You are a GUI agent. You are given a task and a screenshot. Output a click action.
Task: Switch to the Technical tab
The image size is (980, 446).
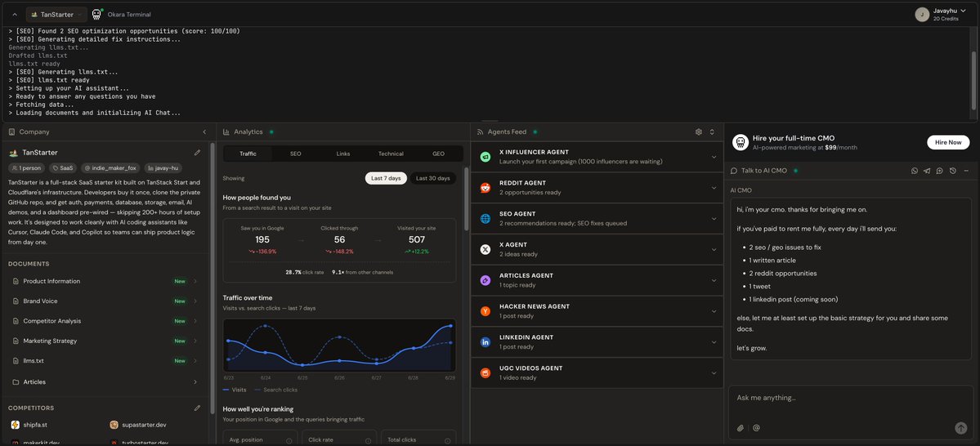tap(391, 154)
